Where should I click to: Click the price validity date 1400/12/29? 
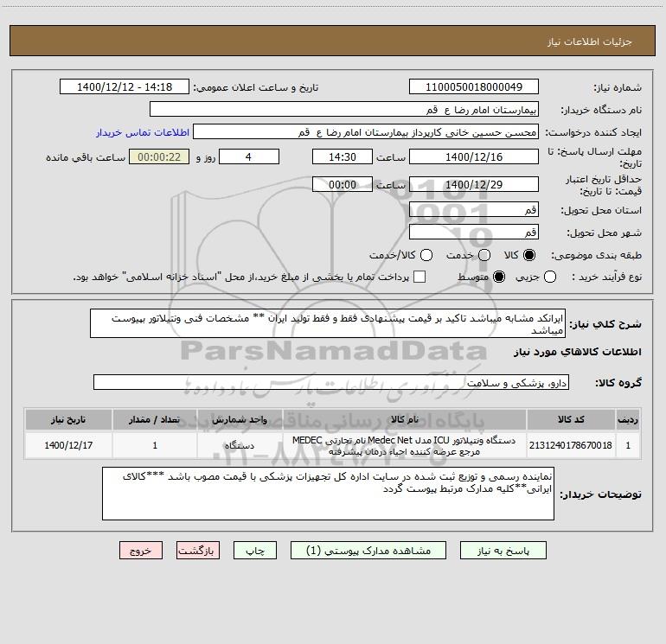(x=474, y=184)
